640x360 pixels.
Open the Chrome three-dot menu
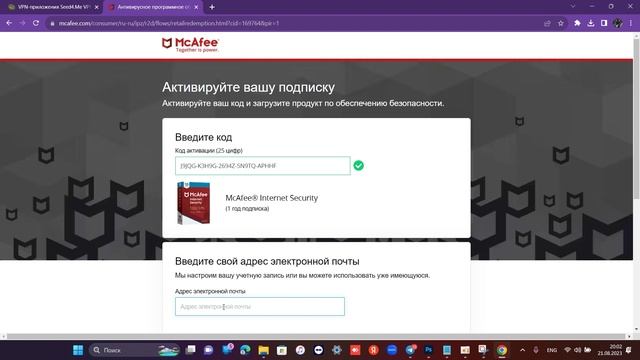click(x=631, y=23)
